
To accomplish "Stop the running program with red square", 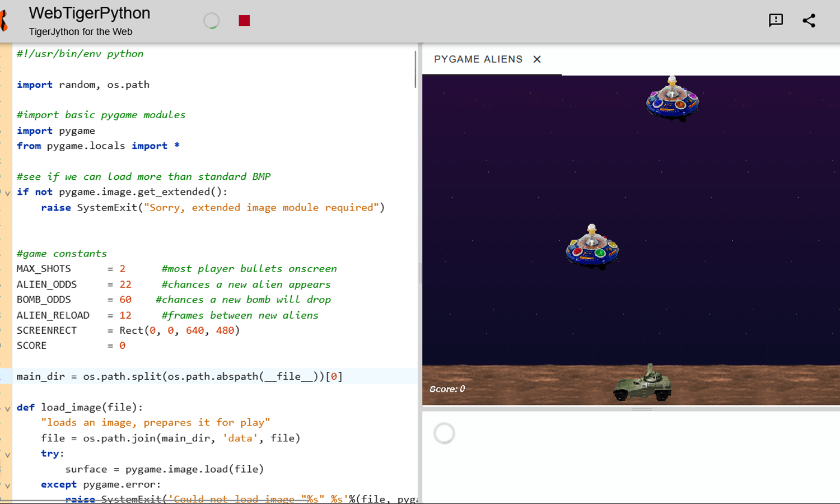I will pyautogui.click(x=244, y=21).
